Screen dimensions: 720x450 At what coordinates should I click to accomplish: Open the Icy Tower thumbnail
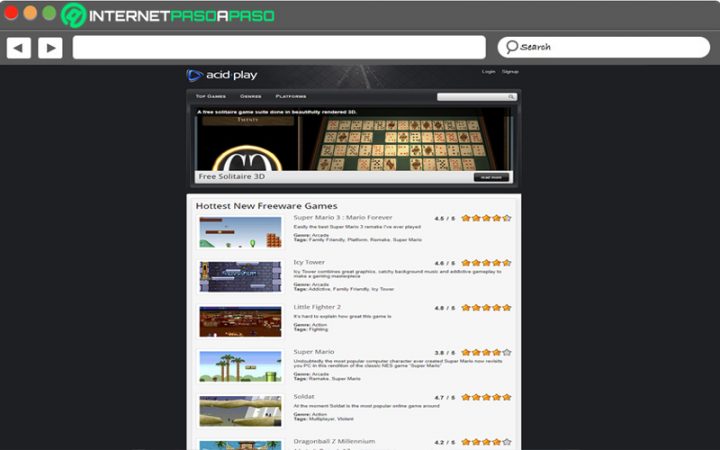click(240, 277)
